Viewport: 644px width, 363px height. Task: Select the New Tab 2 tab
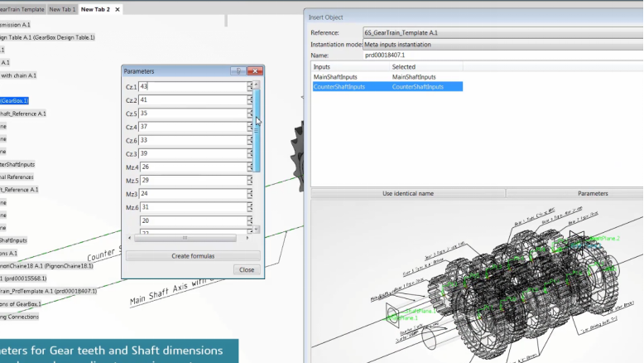[95, 9]
